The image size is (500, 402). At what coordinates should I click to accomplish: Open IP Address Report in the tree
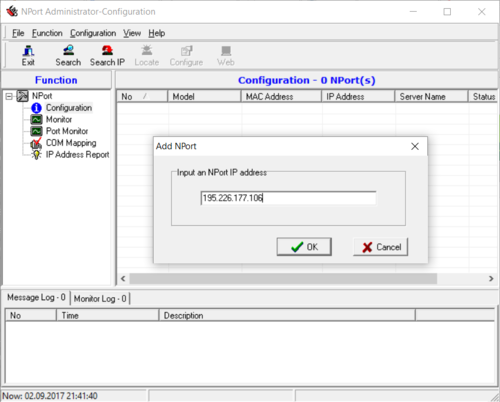pos(77,155)
